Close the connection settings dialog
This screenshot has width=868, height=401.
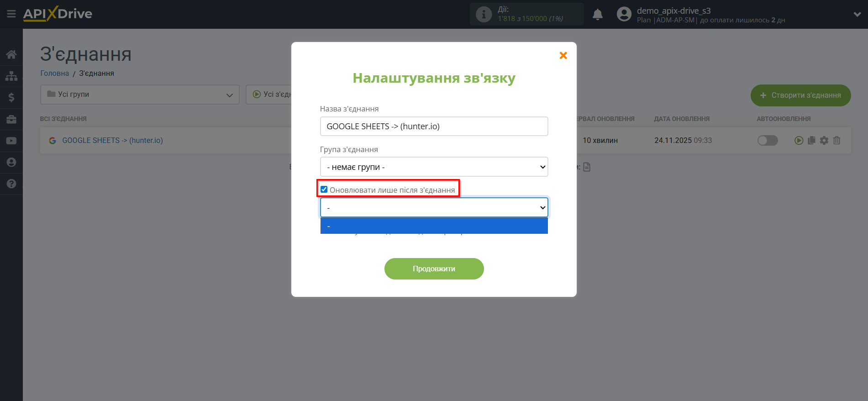point(563,55)
